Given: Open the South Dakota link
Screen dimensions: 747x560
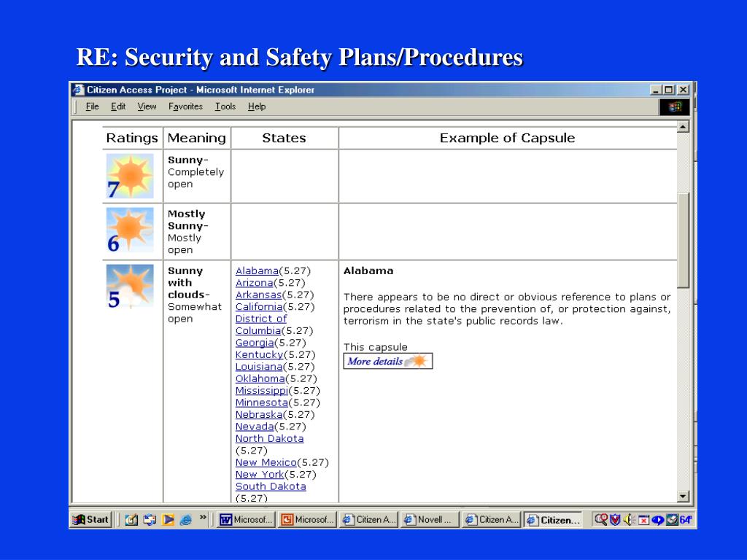Looking at the screenshot, I should coord(271,486).
